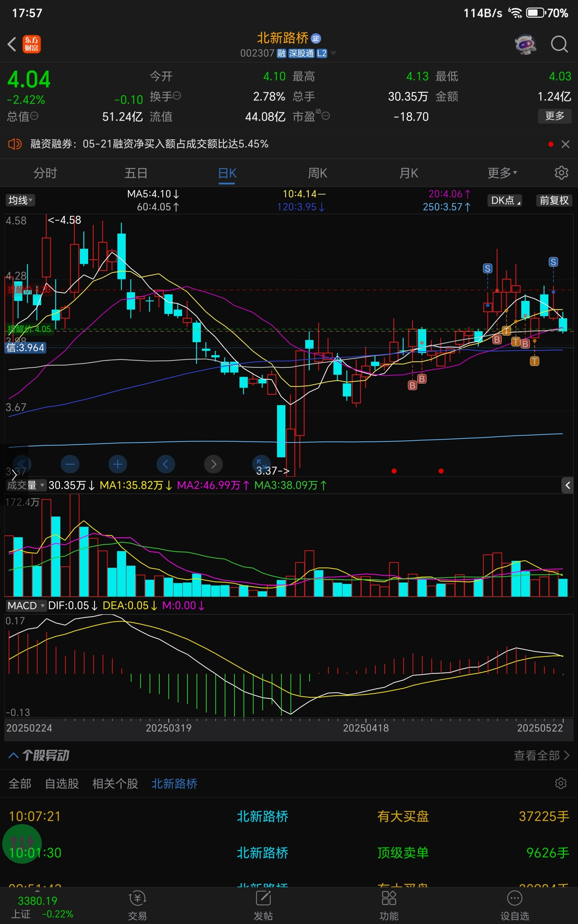578x924 pixels.
Task: Switch to the 五日 tab
Action: [136, 173]
